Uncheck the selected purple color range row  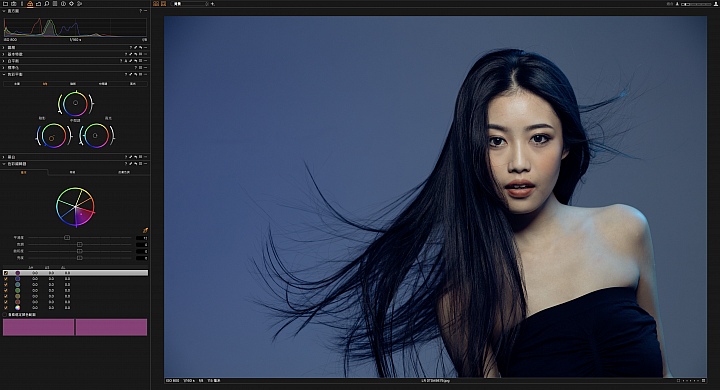tap(6, 273)
